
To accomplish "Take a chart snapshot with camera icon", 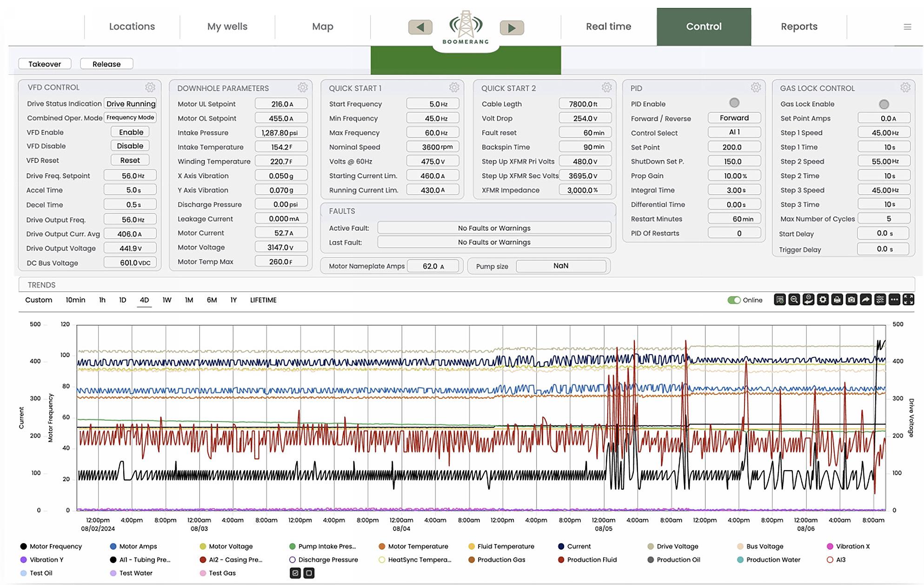I will coord(851,300).
